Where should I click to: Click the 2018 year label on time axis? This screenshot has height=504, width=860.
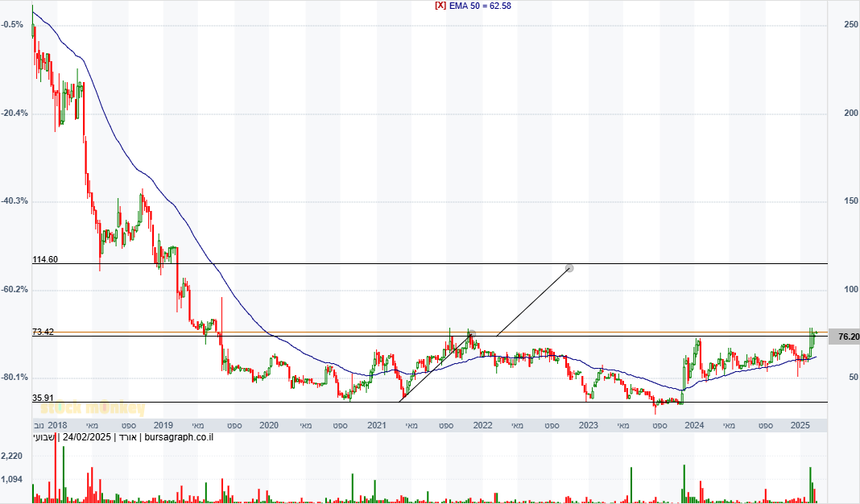coord(58,425)
